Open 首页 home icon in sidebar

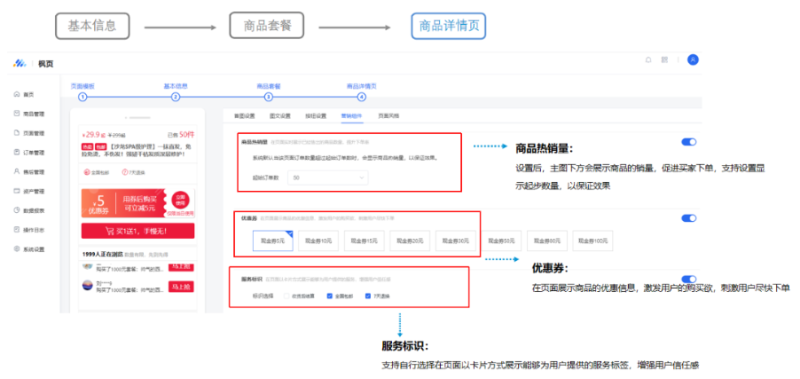[x=17, y=94]
